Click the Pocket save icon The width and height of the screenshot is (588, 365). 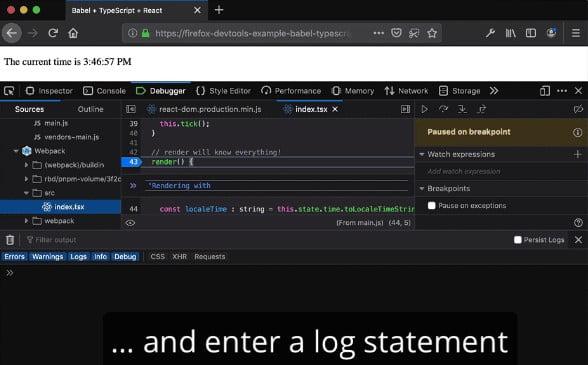pos(396,33)
